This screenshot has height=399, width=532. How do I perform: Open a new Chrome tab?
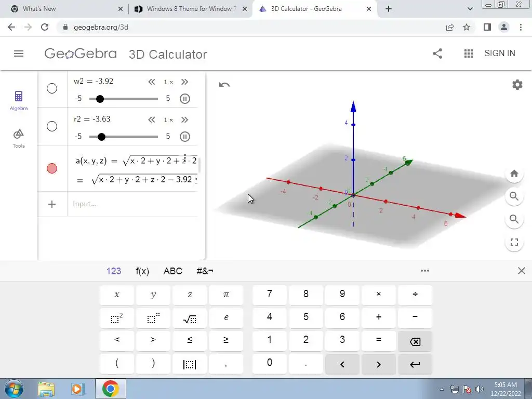389,9
